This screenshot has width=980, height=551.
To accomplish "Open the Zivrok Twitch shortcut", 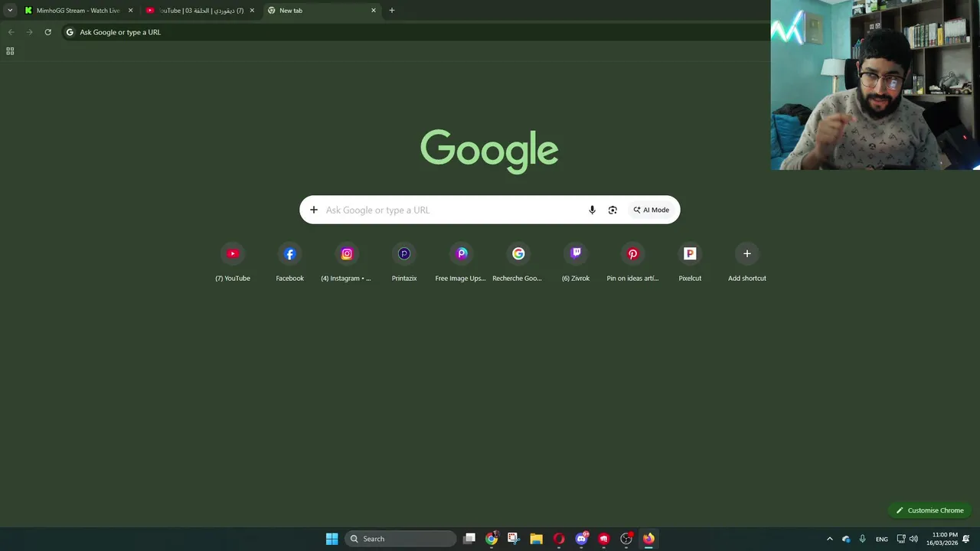I will [x=576, y=262].
